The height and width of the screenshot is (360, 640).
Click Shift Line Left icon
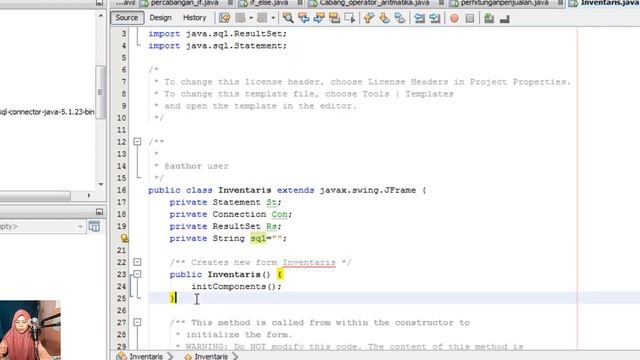[419, 18]
